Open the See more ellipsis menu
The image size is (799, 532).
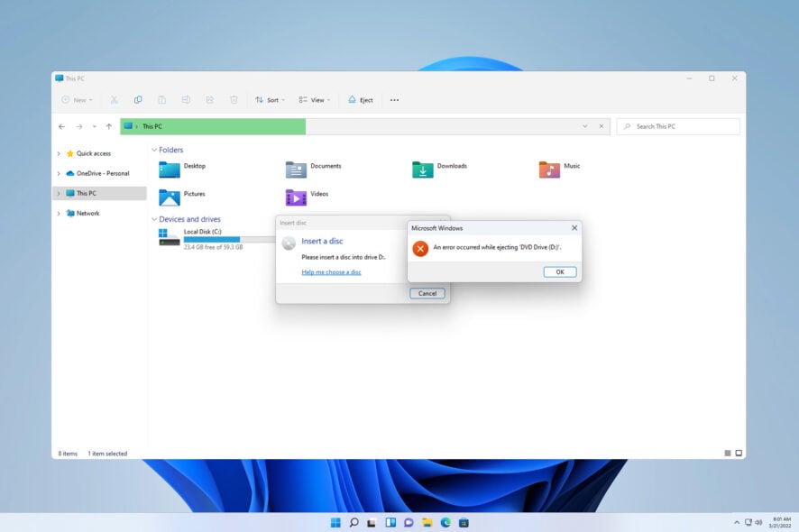[x=394, y=100]
